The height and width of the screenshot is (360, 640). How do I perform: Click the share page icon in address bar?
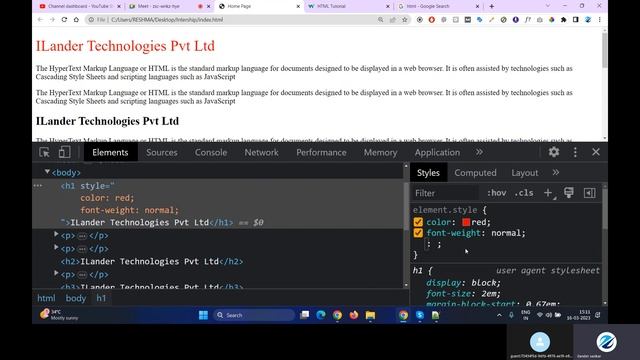(393, 19)
